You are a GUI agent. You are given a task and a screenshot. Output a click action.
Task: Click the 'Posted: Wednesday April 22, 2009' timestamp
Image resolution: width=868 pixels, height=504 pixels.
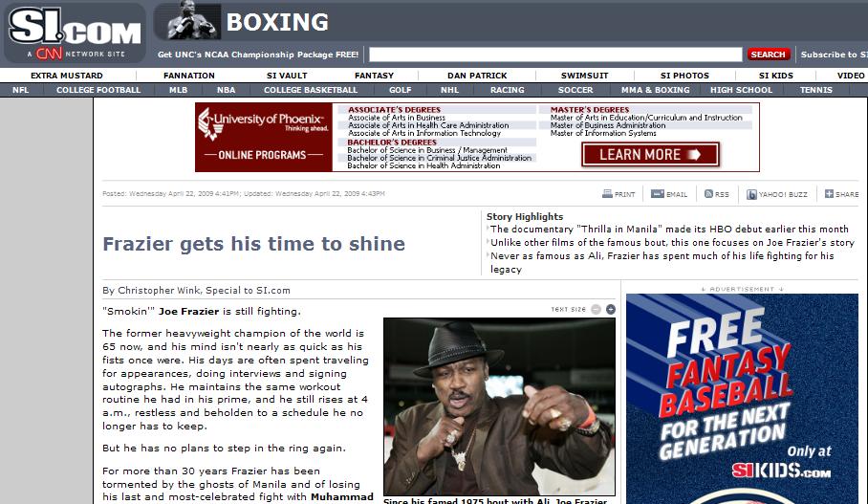point(244,194)
